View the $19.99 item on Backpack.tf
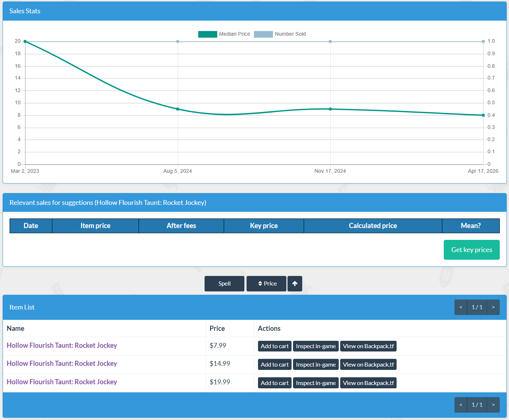Screen dimensions: 509x420 [x=368, y=383]
